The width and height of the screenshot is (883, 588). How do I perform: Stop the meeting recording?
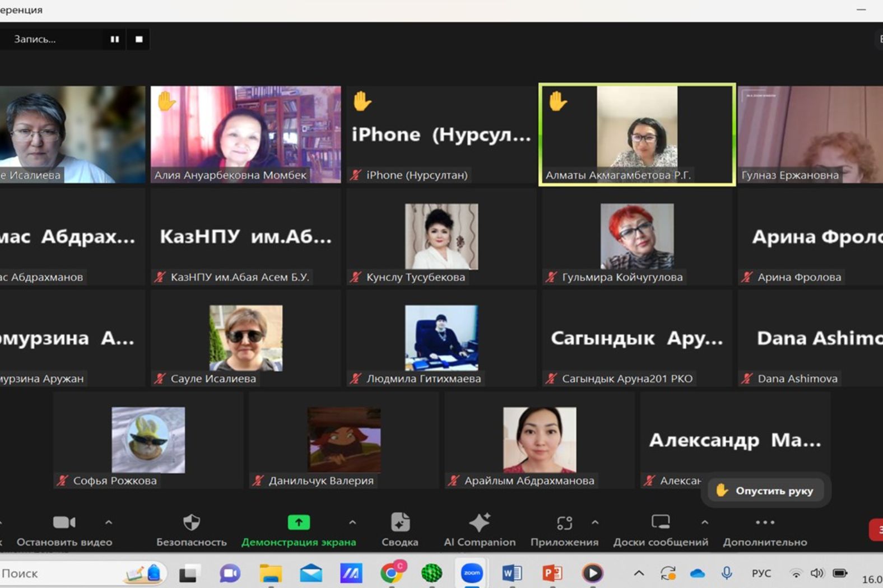(x=139, y=39)
